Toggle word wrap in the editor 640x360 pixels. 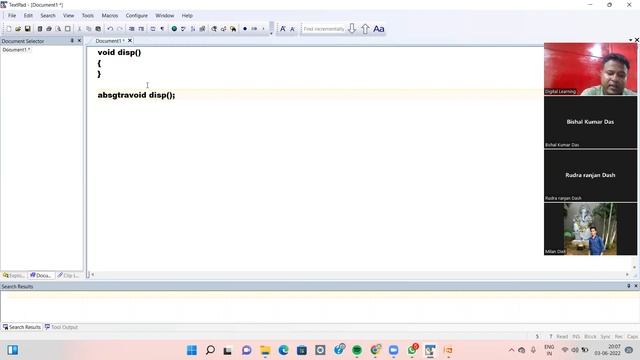tap(153, 29)
